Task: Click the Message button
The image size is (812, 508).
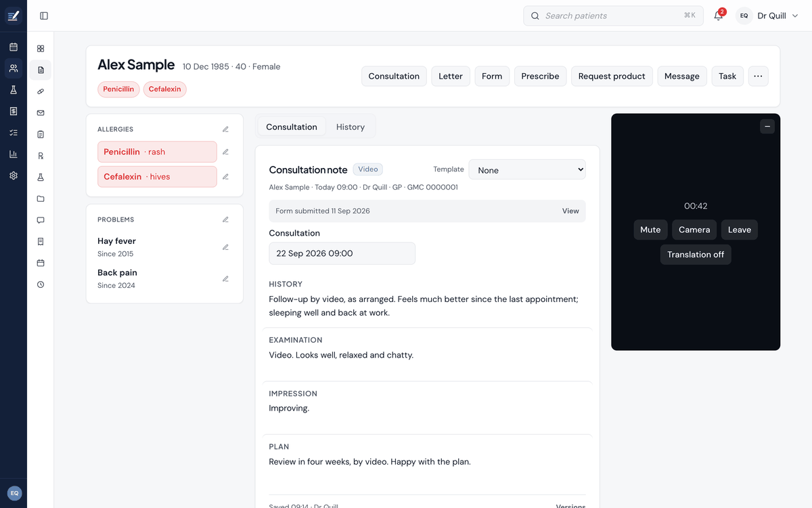Action: coord(682,76)
